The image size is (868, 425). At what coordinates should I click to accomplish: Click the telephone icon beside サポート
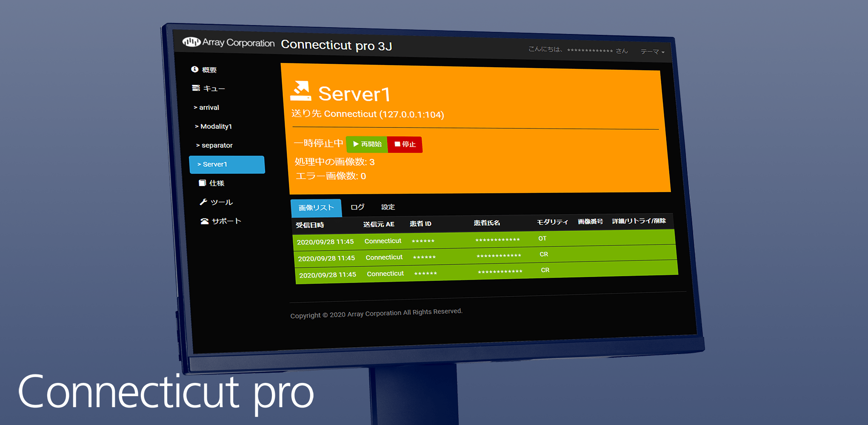tap(205, 221)
